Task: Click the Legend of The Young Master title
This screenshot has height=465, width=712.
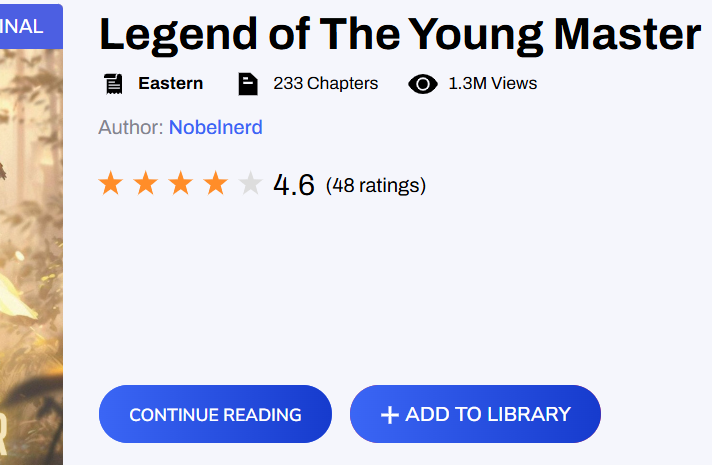Action: click(400, 35)
